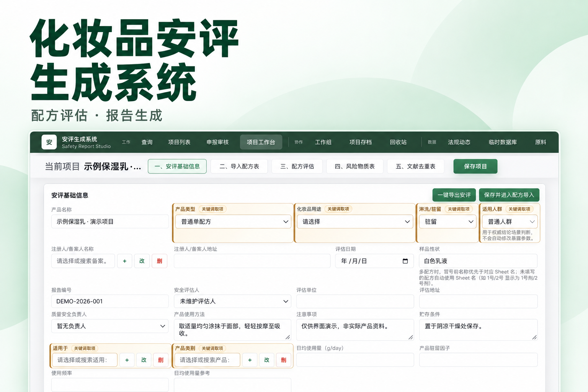This screenshot has height=392, width=588.
Task: Open the 产品类型 dropdown showing 普通单配方
Action: pyautogui.click(x=233, y=222)
